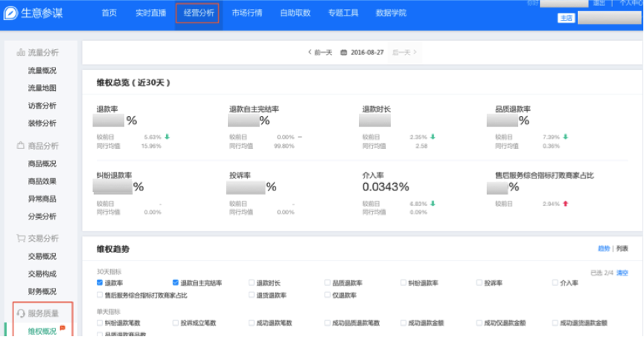Check the 售后服务综合指标打败商家占比 checkbox
Viewport: 644px width, 337px height.
(100, 295)
